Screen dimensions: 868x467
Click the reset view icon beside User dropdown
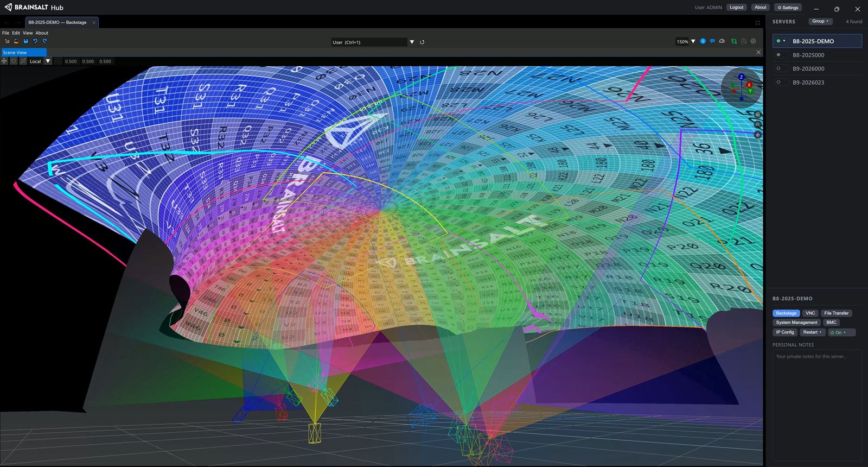[x=422, y=42]
